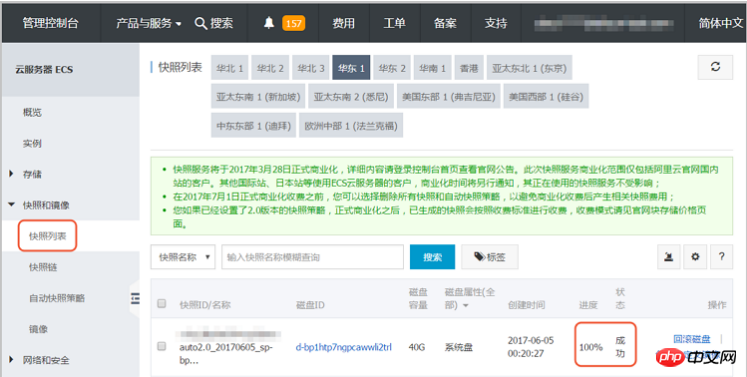Click the 100% progress value
The image size is (747, 377).
pos(591,347)
